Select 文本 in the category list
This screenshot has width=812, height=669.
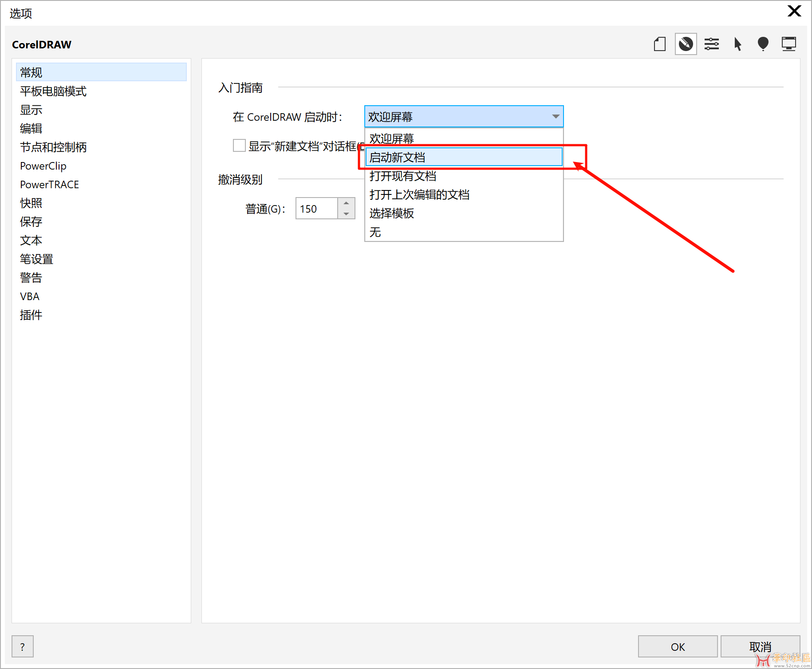pos(101,240)
